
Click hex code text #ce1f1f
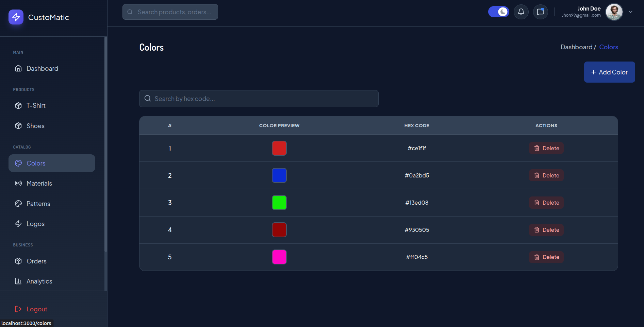[x=417, y=148]
